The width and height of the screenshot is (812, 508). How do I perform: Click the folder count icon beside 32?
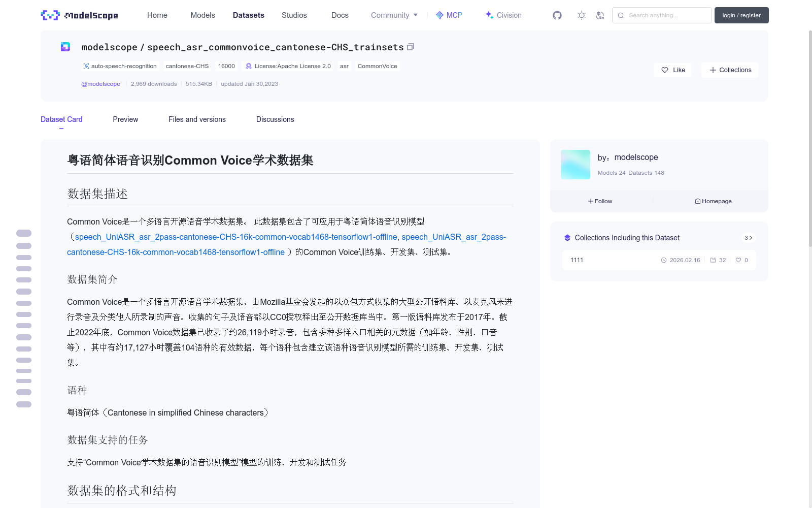[x=713, y=260]
